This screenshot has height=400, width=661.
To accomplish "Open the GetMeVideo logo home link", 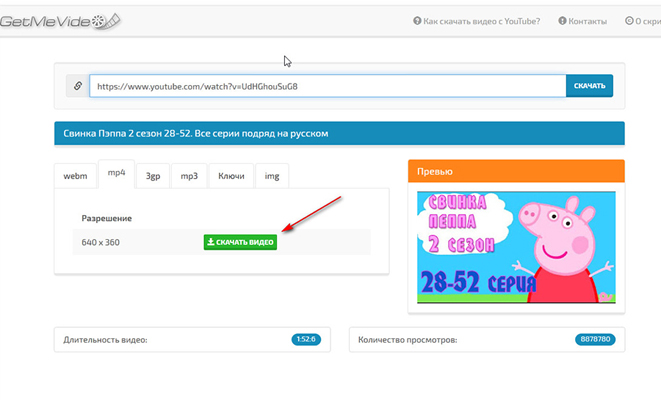I will tap(60, 21).
